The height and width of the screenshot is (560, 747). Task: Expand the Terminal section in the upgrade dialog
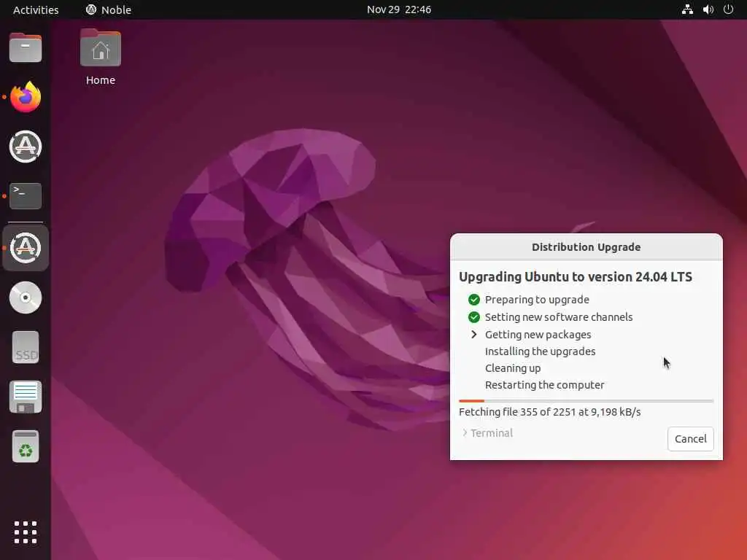(487, 433)
